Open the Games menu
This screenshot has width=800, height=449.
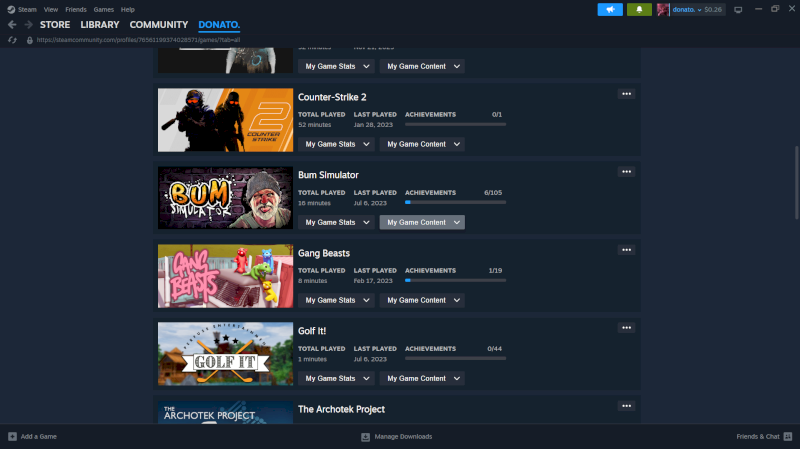104,9
